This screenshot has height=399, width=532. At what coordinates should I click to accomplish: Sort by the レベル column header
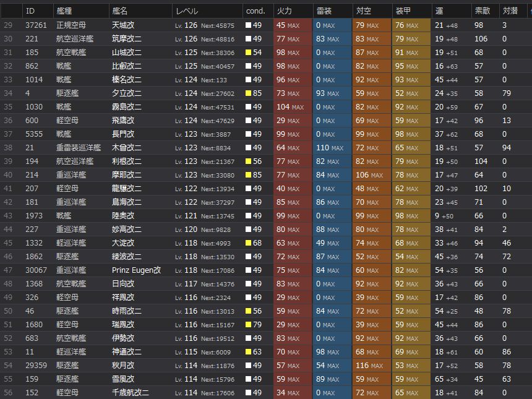207,11
